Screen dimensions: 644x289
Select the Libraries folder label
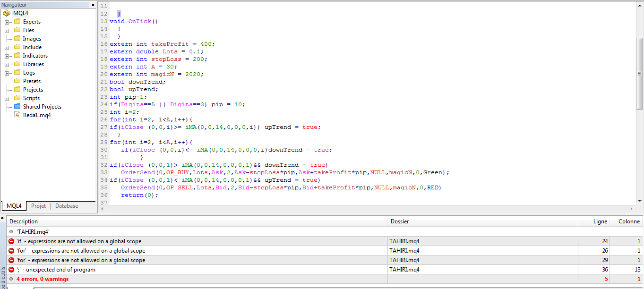pyautogui.click(x=33, y=64)
